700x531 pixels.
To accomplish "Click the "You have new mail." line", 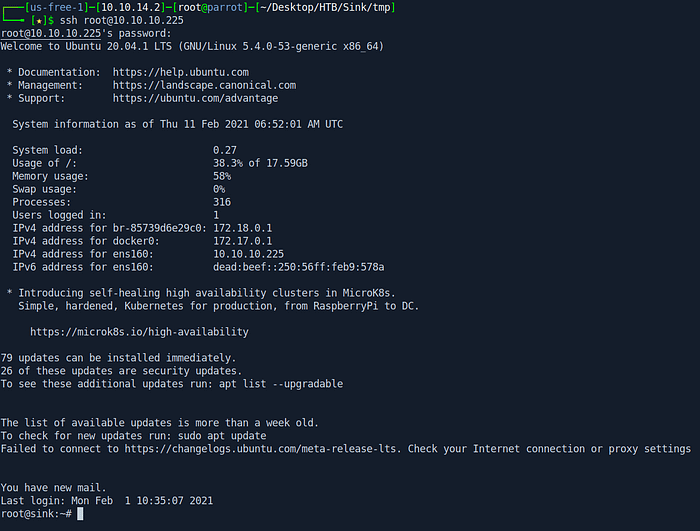I will pyautogui.click(x=54, y=488).
